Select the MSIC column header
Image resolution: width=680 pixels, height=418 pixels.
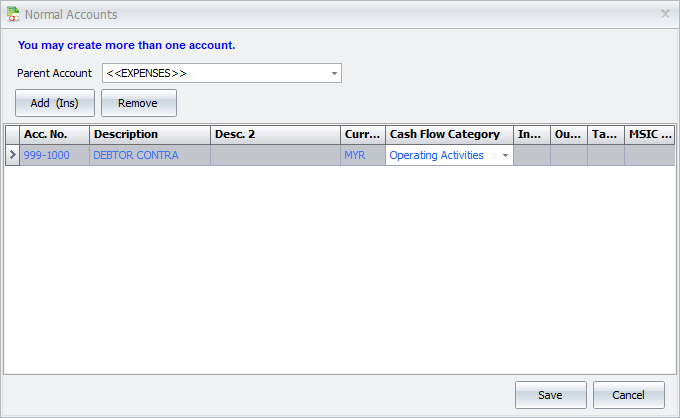[649, 134]
